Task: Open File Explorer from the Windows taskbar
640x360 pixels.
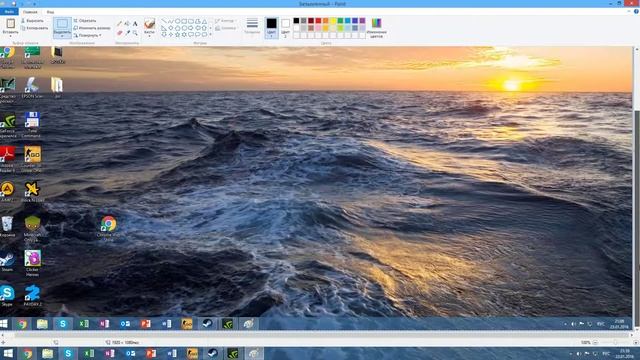Action: coord(48,353)
